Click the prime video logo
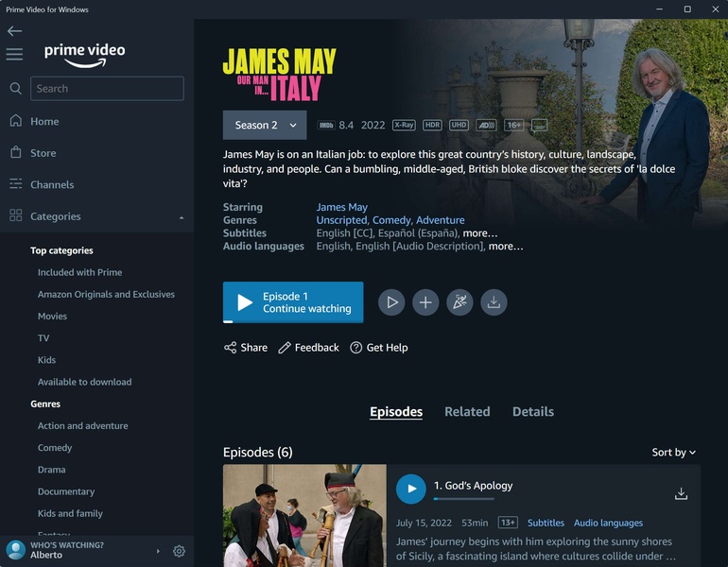The height and width of the screenshot is (567, 728). pos(84,55)
